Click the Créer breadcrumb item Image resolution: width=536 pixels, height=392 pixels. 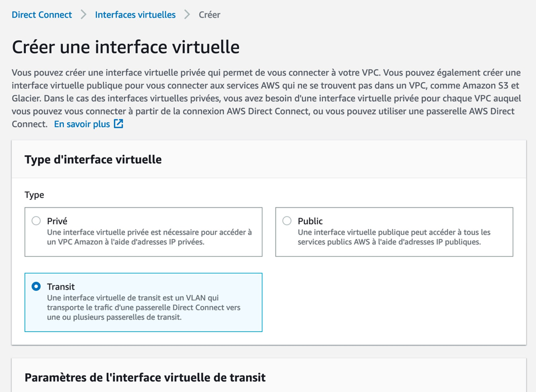[x=210, y=15]
